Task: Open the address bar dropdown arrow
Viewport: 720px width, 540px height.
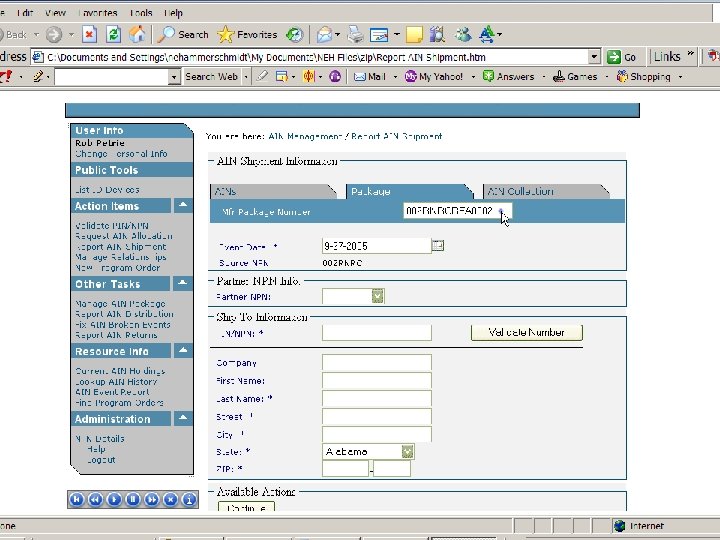Action: click(x=594, y=57)
